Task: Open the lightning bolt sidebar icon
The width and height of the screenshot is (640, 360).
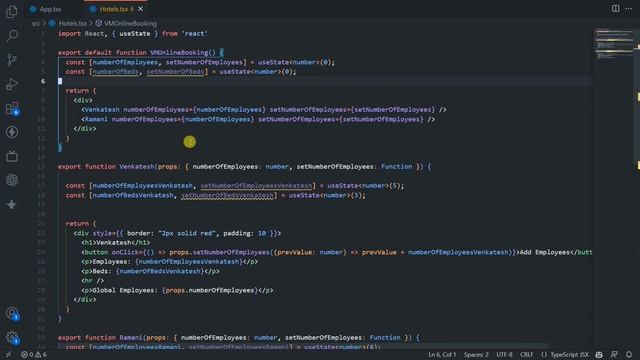Action: click(12, 132)
